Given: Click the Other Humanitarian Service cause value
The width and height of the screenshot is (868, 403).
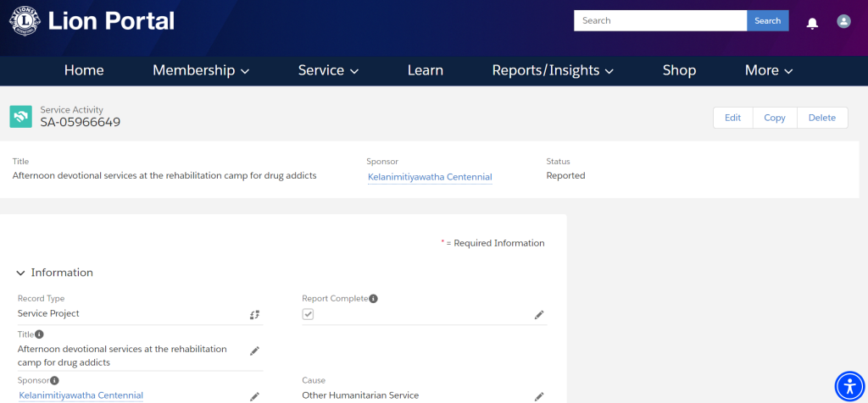Looking at the screenshot, I should (x=360, y=395).
